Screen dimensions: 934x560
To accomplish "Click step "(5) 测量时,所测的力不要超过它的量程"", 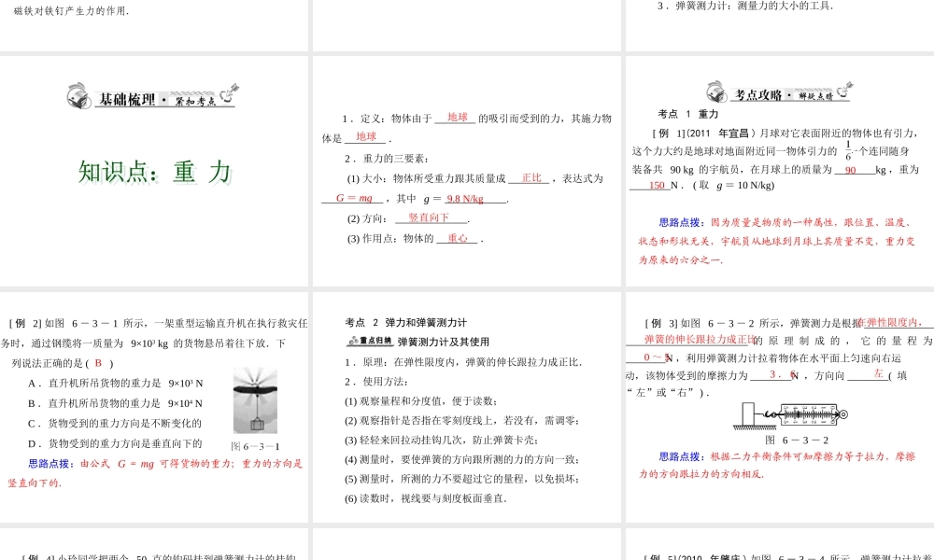I will tap(462, 479).
